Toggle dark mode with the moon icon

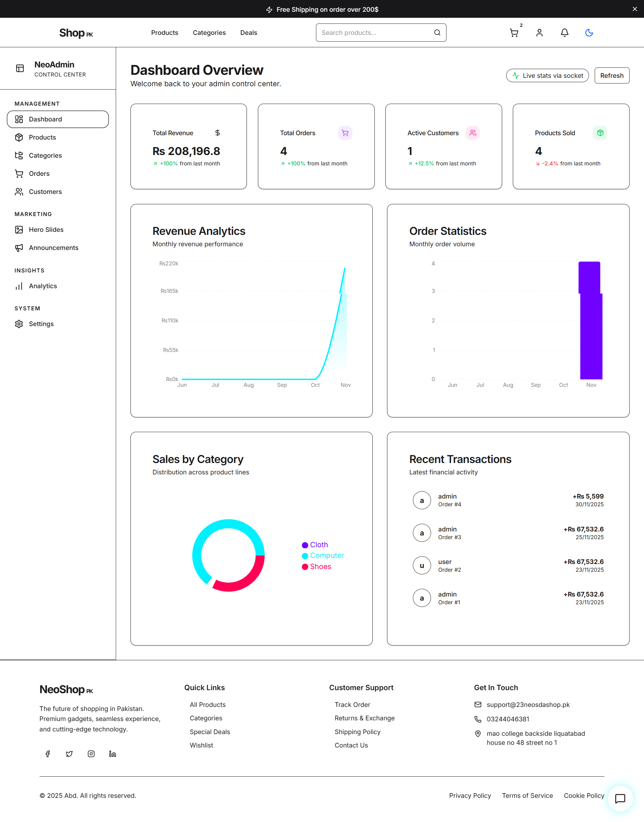click(x=589, y=33)
